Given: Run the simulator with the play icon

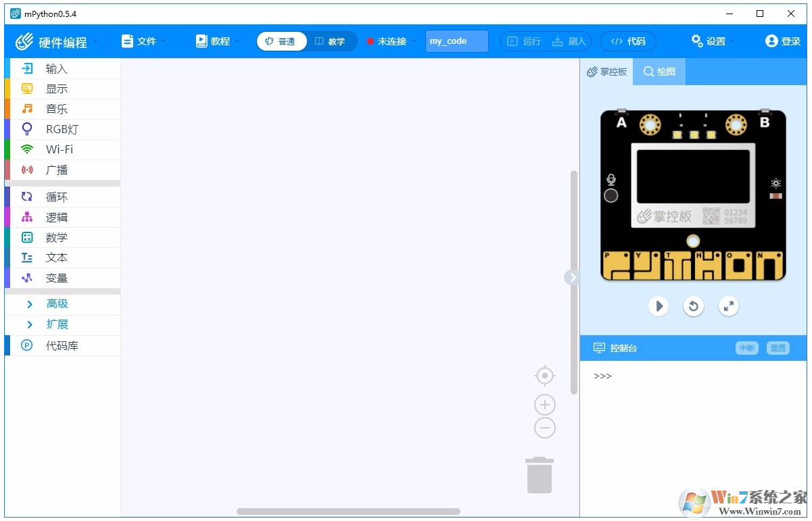Looking at the screenshot, I should 659,306.
